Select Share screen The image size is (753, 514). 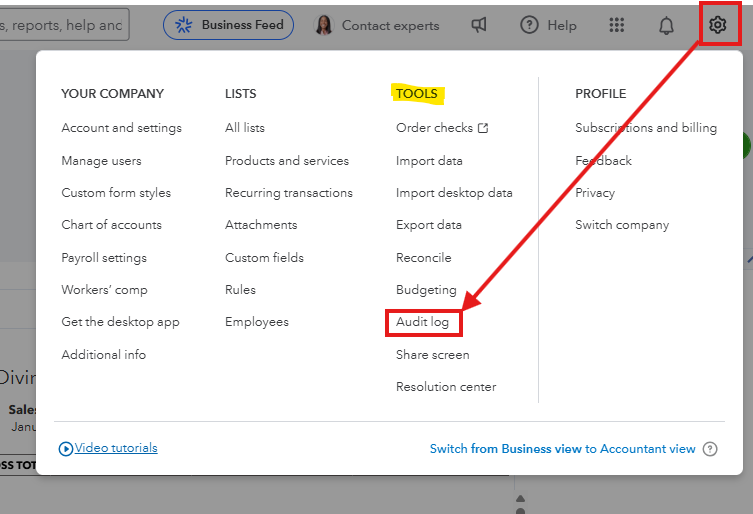point(433,355)
